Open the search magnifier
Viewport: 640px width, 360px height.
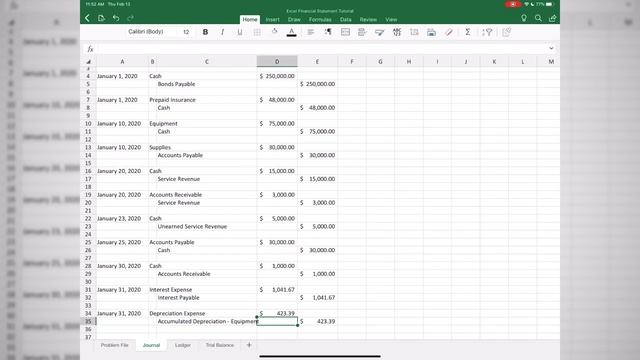point(538,18)
